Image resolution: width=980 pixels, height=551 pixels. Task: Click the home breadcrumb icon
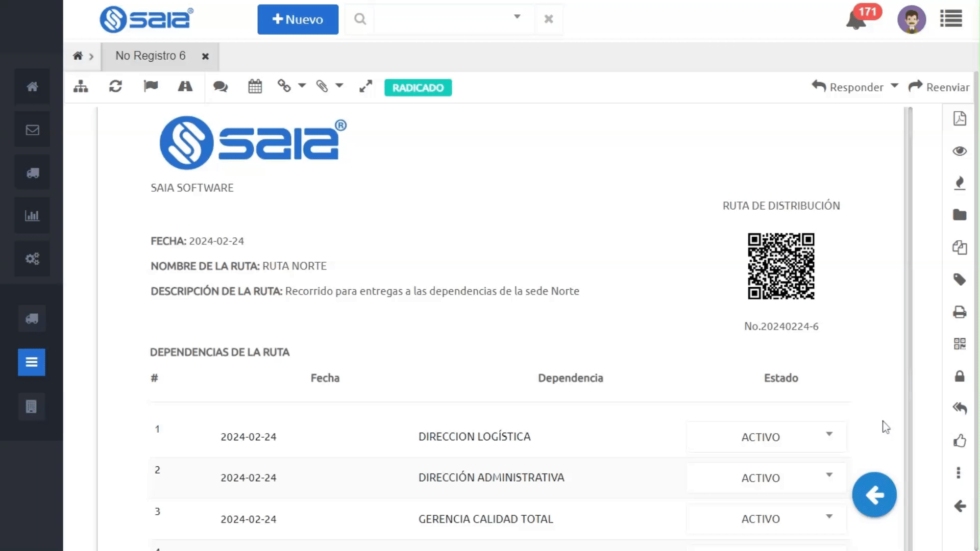(78, 56)
